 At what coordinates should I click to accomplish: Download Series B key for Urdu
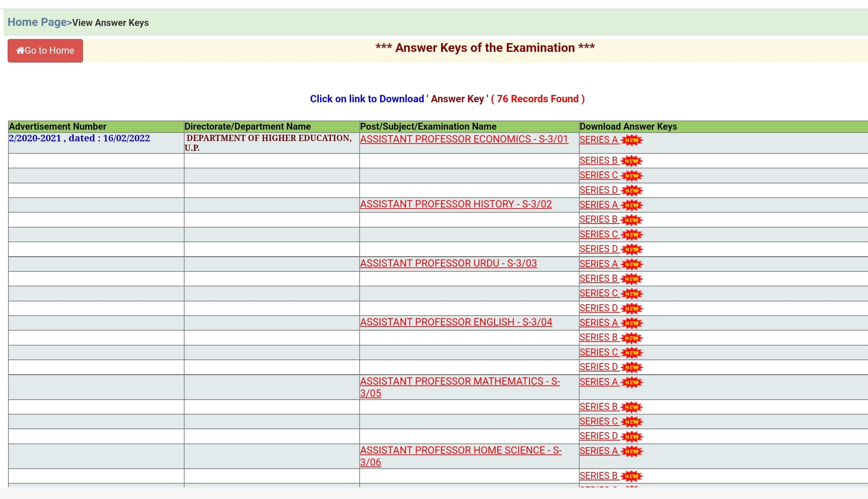[x=599, y=279]
